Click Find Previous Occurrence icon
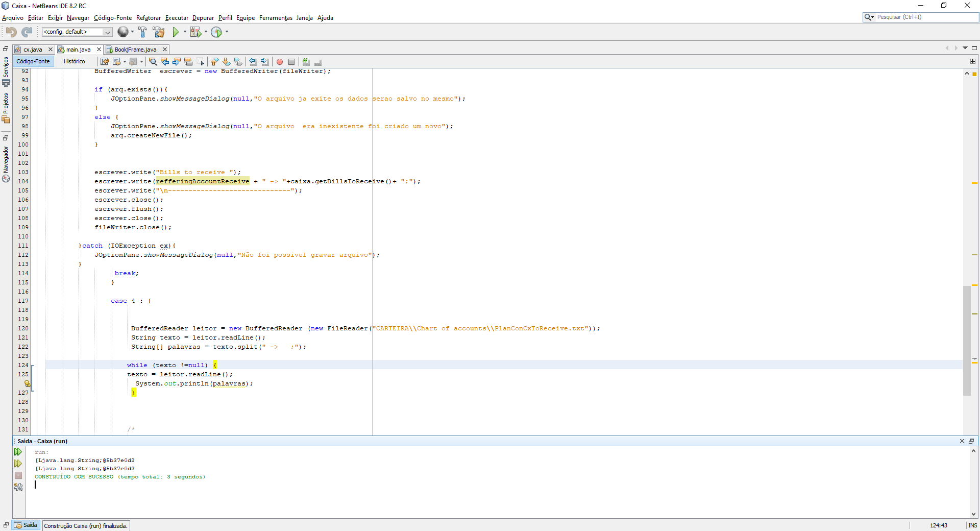This screenshot has height=531, width=980. pos(164,62)
